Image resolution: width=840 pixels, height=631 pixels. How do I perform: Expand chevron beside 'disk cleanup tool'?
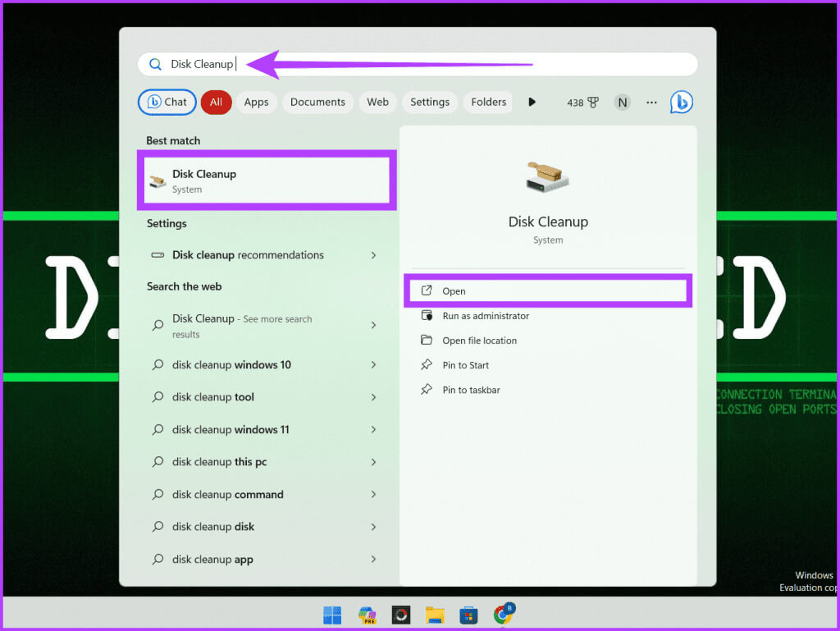pyautogui.click(x=373, y=397)
